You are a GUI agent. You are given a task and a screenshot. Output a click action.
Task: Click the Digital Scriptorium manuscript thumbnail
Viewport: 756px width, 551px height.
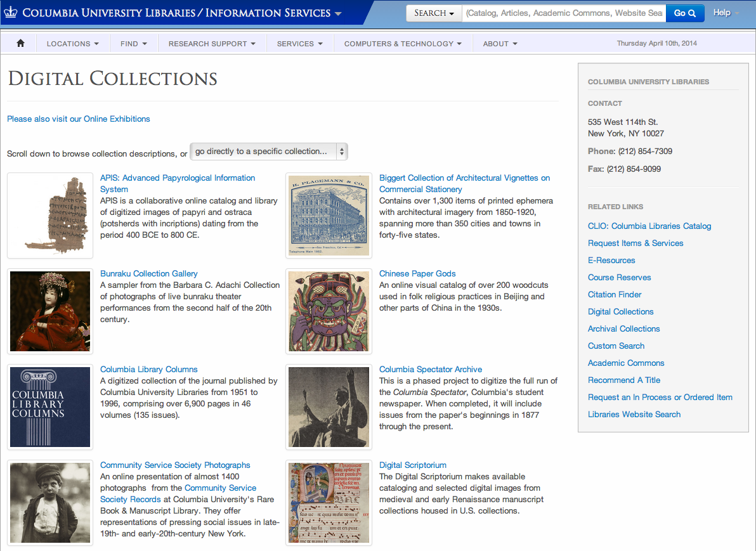click(329, 503)
